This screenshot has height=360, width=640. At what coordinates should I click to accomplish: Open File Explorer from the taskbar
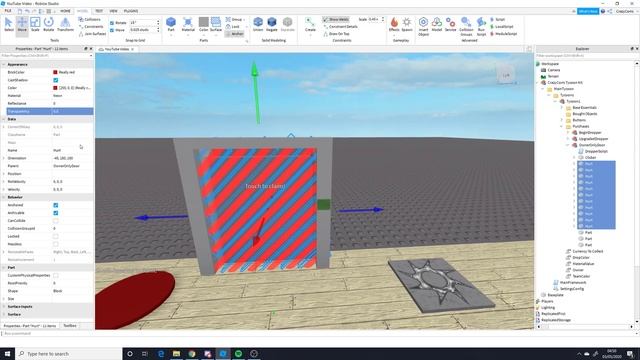(x=176, y=353)
